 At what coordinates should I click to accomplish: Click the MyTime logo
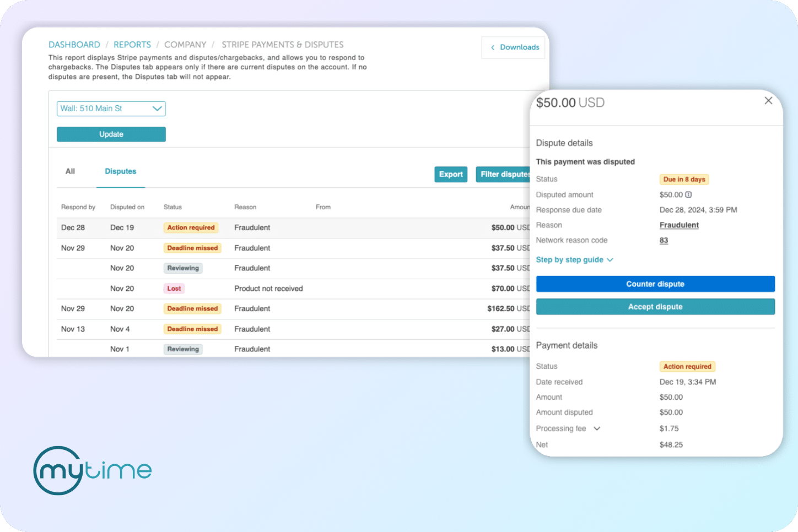coord(92,470)
